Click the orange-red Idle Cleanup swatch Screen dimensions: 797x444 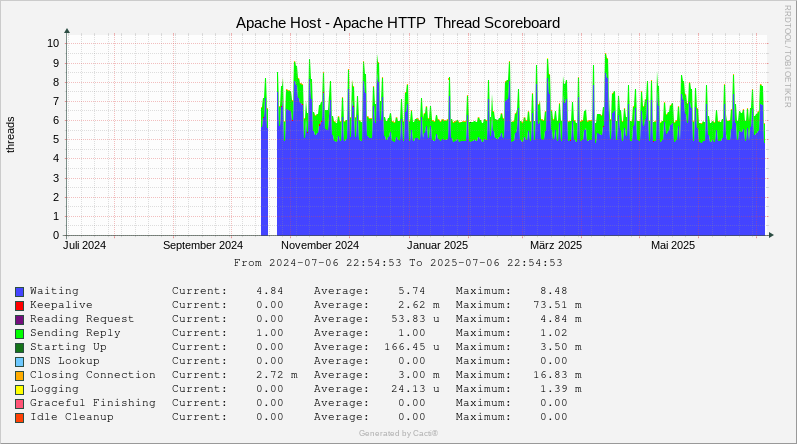19,418
